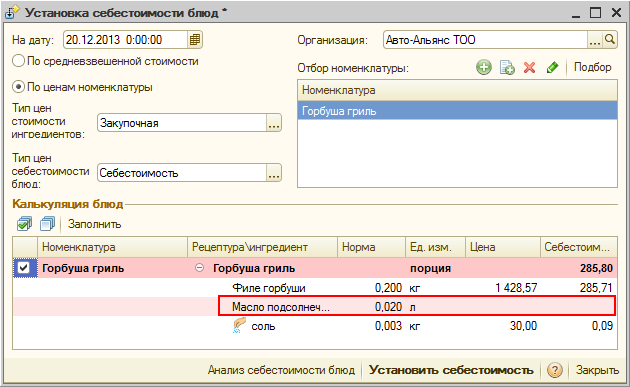The height and width of the screenshot is (387, 630).
Task: Open the organization ellipsis selector button
Action: coord(594,40)
